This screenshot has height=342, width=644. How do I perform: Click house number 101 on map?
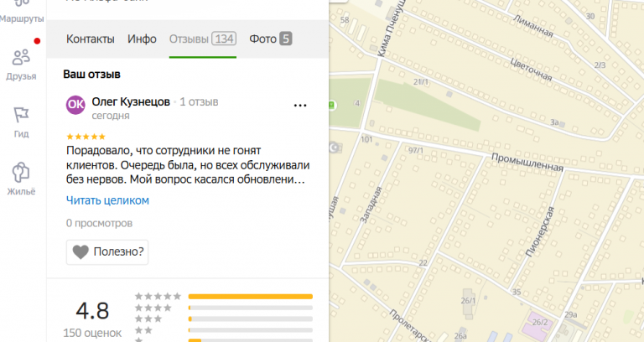point(366,140)
